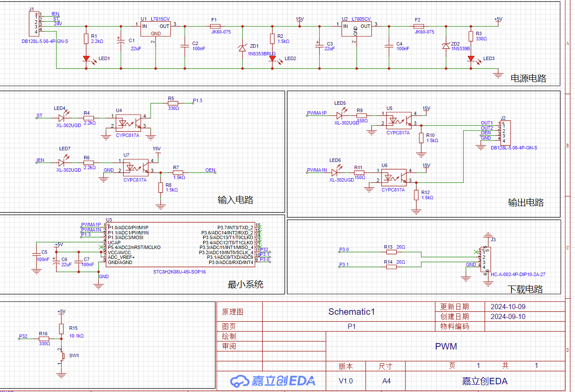This screenshot has height=392, width=575.
Task: Select resistor R13 symbol
Action: coord(391,252)
